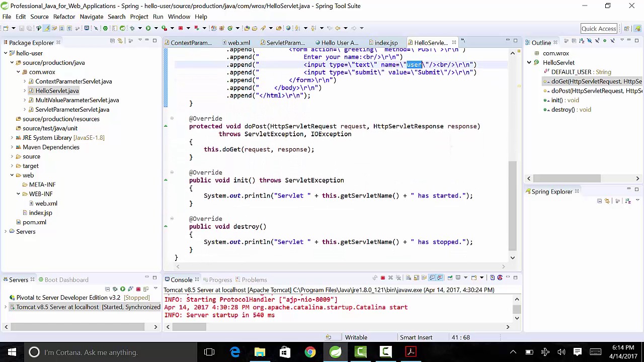The width and height of the screenshot is (644, 362).
Task: Open the File menu
Action: pos(7,17)
